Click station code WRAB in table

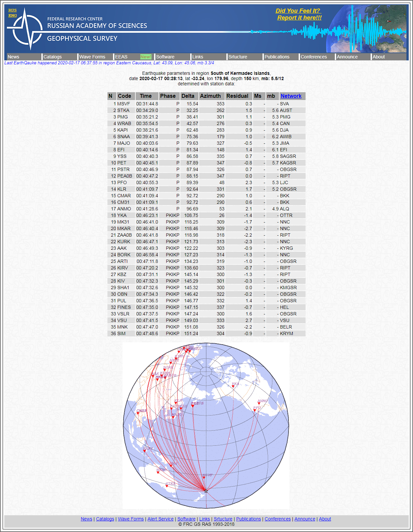click(124, 123)
